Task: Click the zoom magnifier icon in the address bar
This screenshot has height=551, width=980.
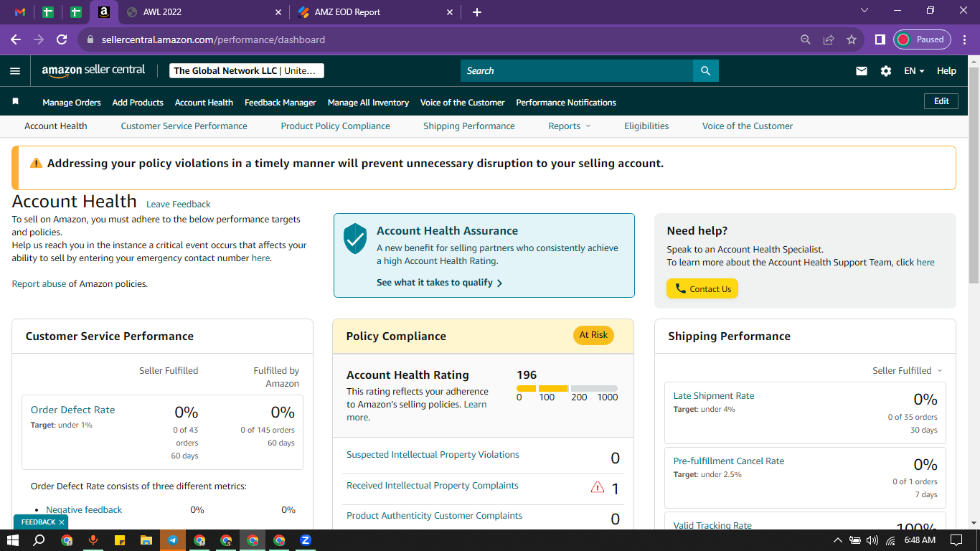Action: point(806,40)
